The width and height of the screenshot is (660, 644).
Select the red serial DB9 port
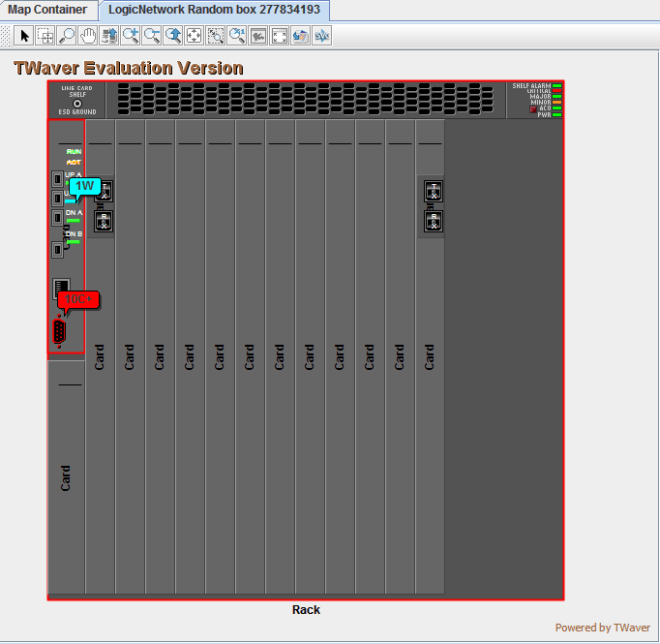[x=59, y=331]
